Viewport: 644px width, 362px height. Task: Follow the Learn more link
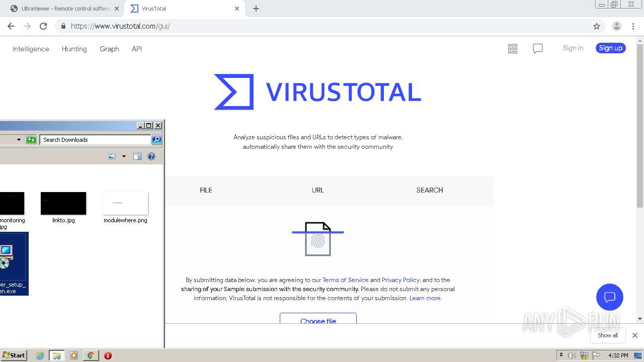point(426,298)
